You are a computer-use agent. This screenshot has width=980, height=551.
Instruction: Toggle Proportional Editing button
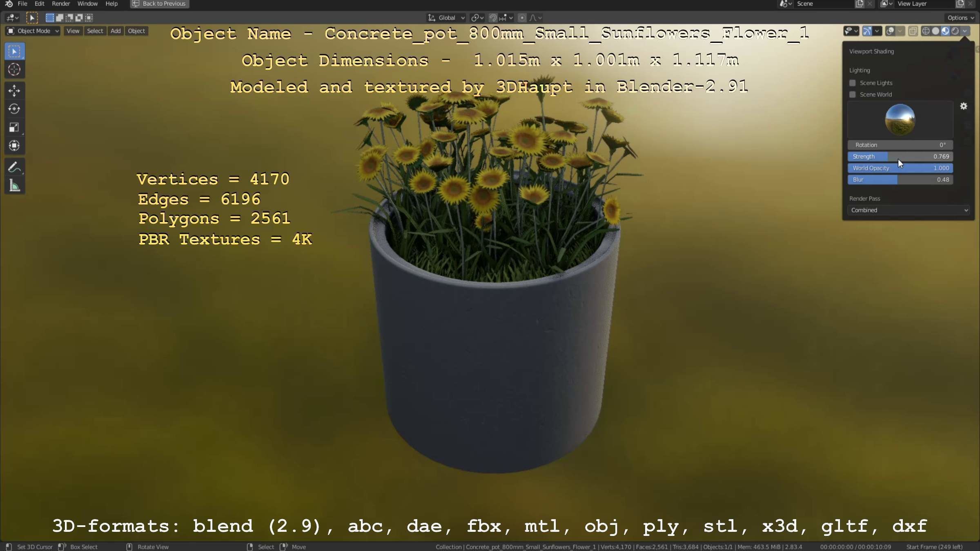[x=522, y=18]
